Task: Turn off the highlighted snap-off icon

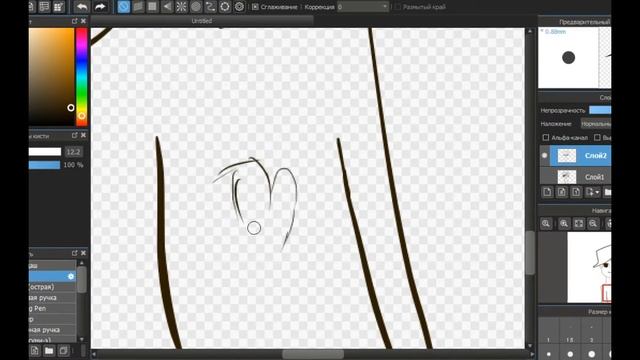Action: click(x=124, y=7)
